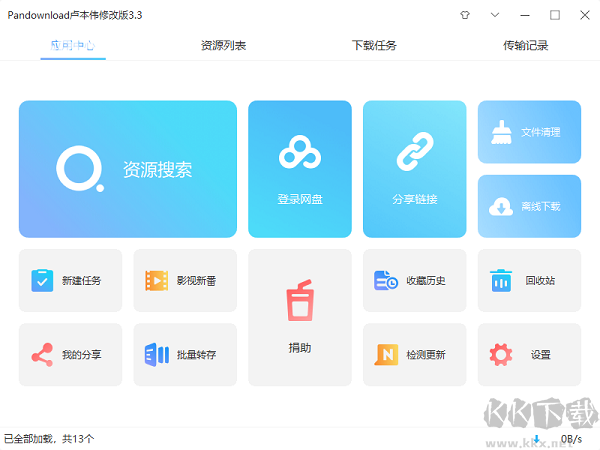The height and width of the screenshot is (450, 600).
Task: Click 检测更新 to check updates
Action: click(414, 354)
